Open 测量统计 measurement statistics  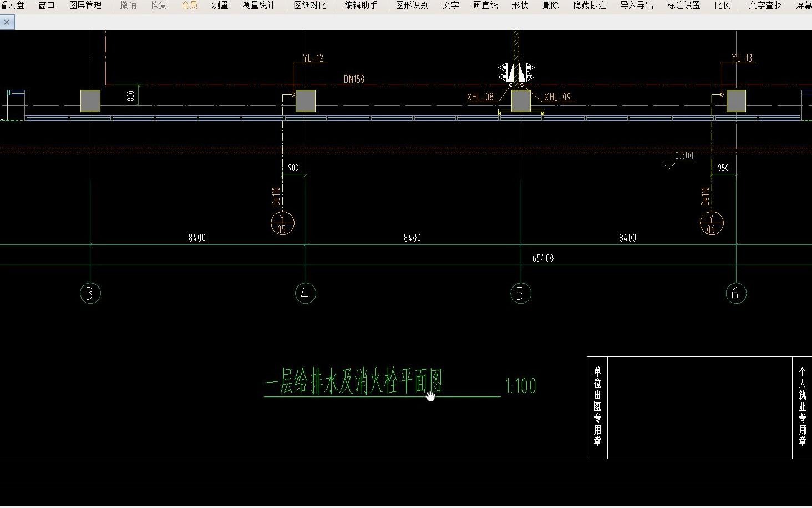(x=259, y=6)
